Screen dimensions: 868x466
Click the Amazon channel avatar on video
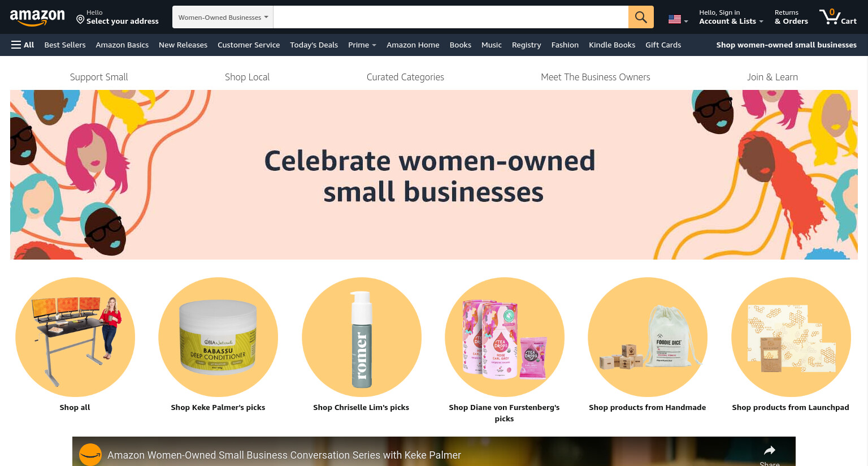coord(90,454)
